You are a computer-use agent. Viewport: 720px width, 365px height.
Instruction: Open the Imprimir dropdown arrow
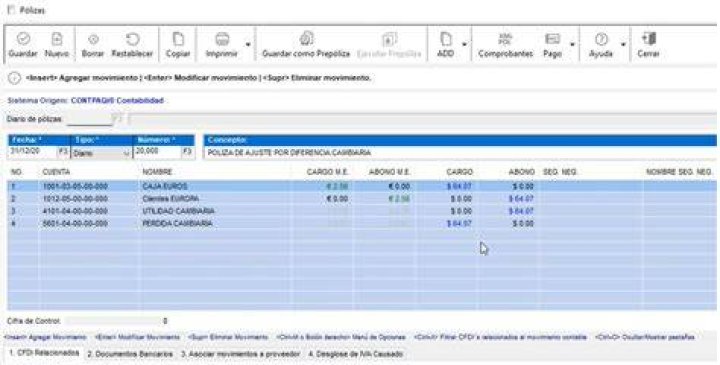(248, 45)
